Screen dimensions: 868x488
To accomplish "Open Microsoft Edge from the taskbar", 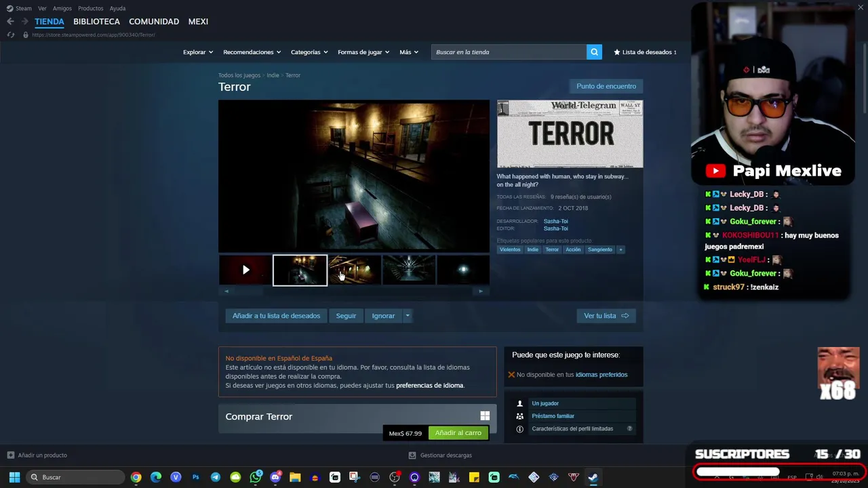I will click(156, 477).
